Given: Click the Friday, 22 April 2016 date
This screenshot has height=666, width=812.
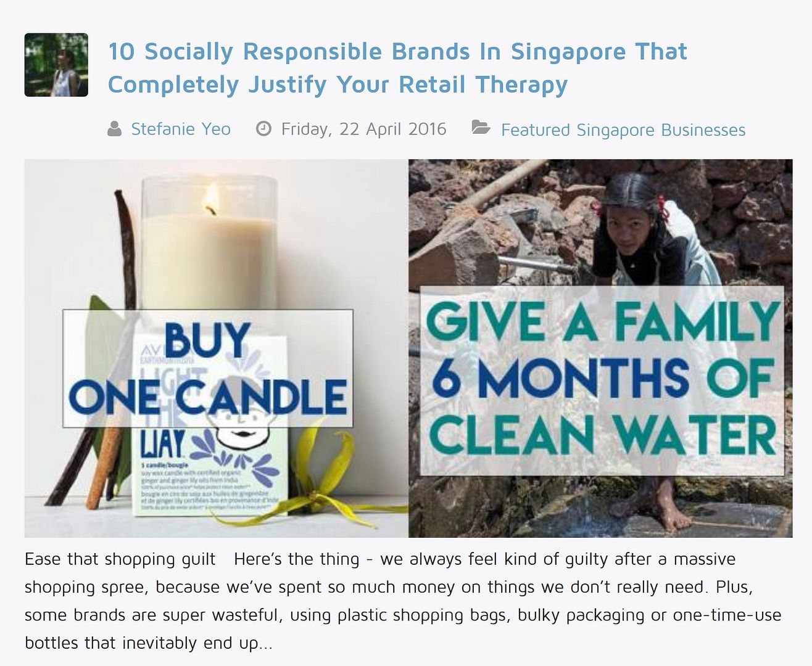Looking at the screenshot, I should tap(363, 129).
